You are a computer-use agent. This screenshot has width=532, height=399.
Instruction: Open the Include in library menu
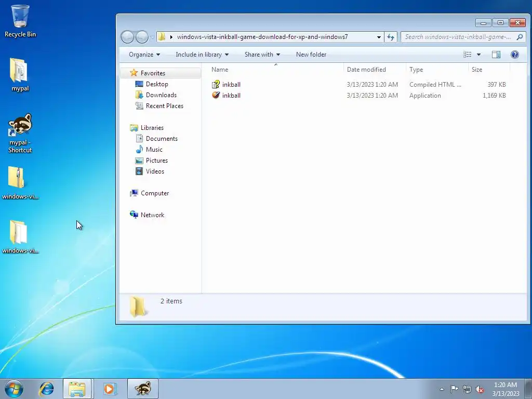click(x=202, y=55)
